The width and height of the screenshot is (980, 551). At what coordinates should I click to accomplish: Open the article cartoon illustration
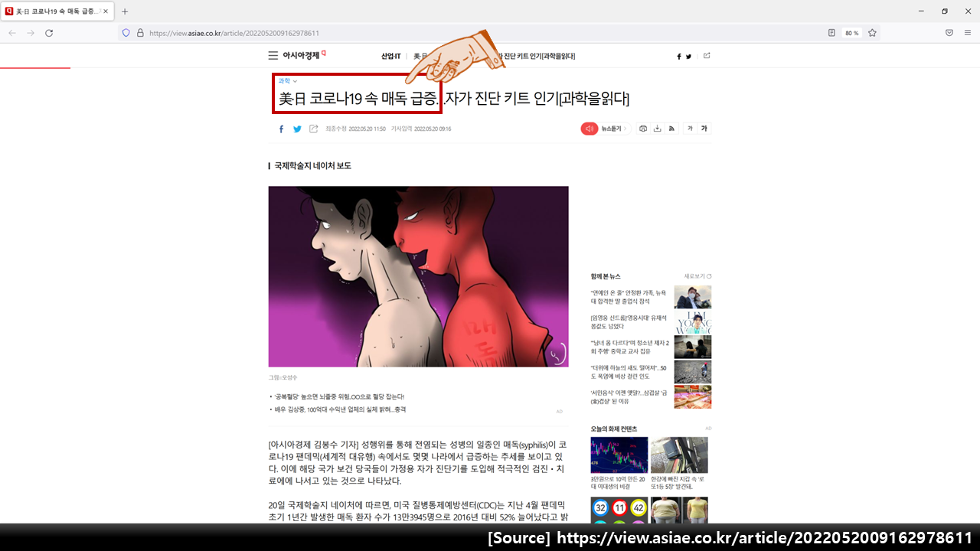pos(418,276)
